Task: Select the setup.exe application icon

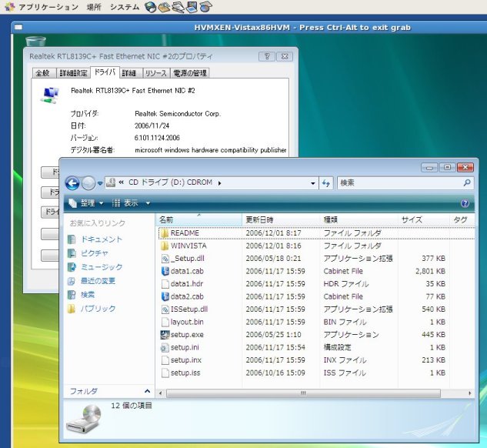Action: point(165,335)
